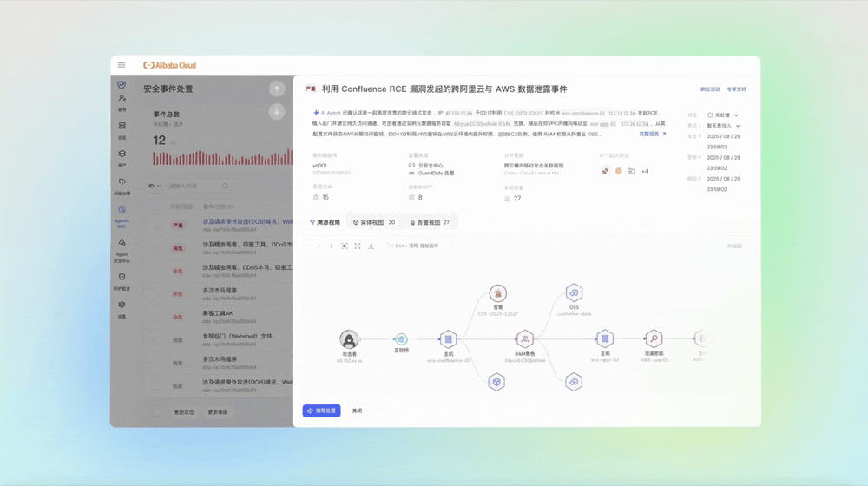The width and height of the screenshot is (868, 486).
Task: Download the attack graph
Action: coord(371,246)
